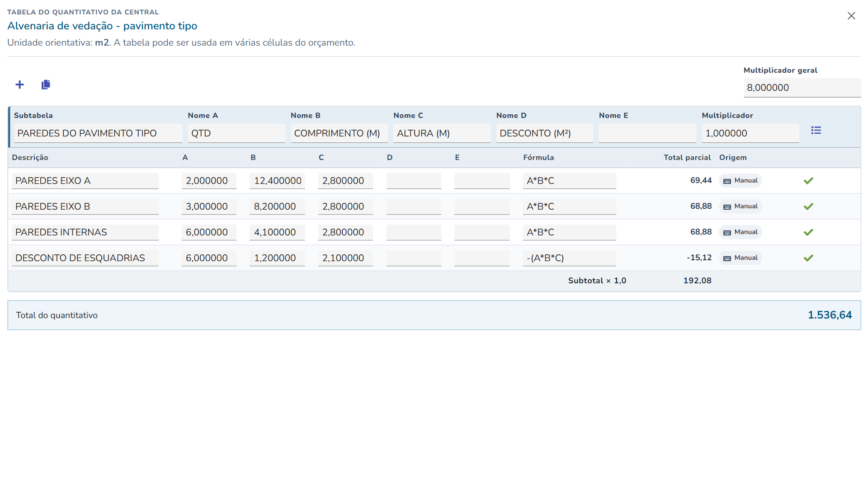
Task: Edit column B value 12,400000
Action: coord(277,181)
